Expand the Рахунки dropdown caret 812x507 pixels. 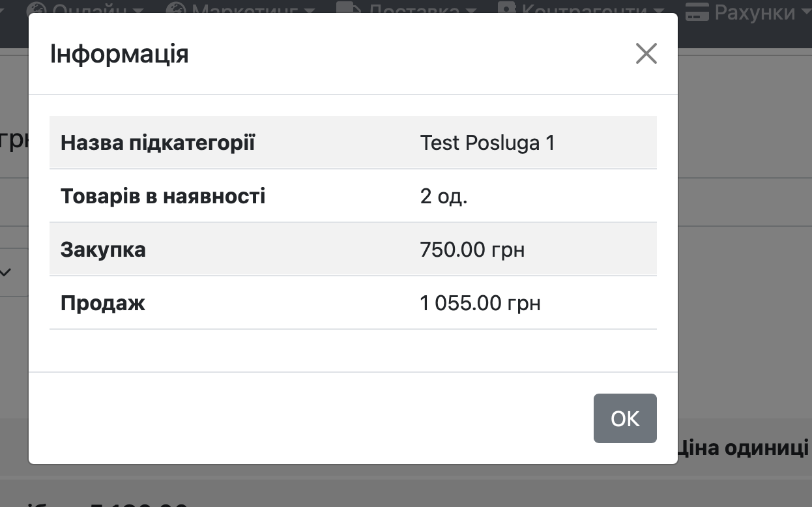pos(806,12)
